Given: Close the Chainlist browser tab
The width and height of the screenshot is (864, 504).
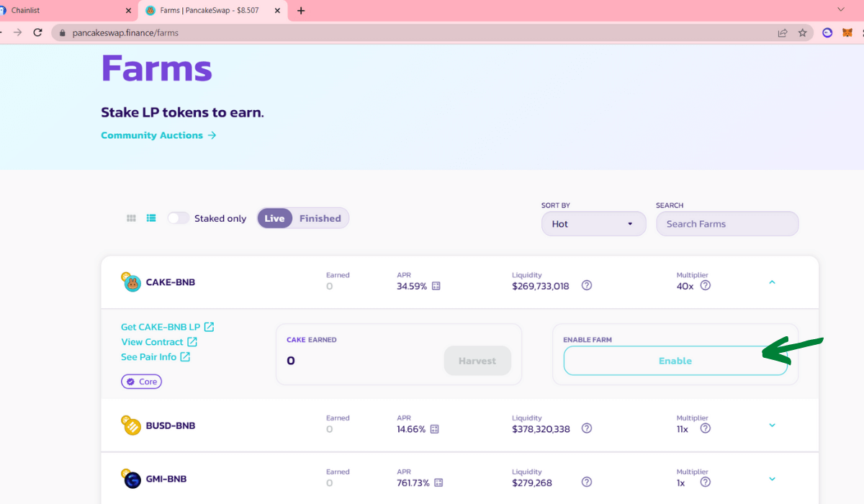Looking at the screenshot, I should coord(129,11).
